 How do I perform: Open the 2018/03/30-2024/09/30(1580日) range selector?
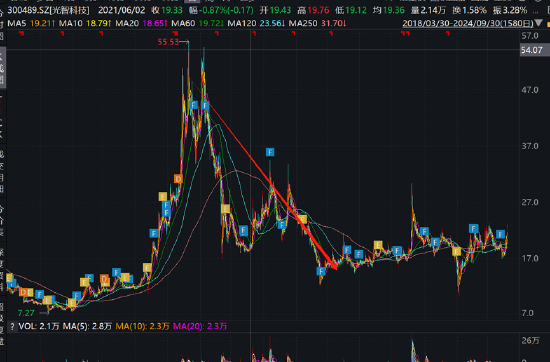[468, 24]
